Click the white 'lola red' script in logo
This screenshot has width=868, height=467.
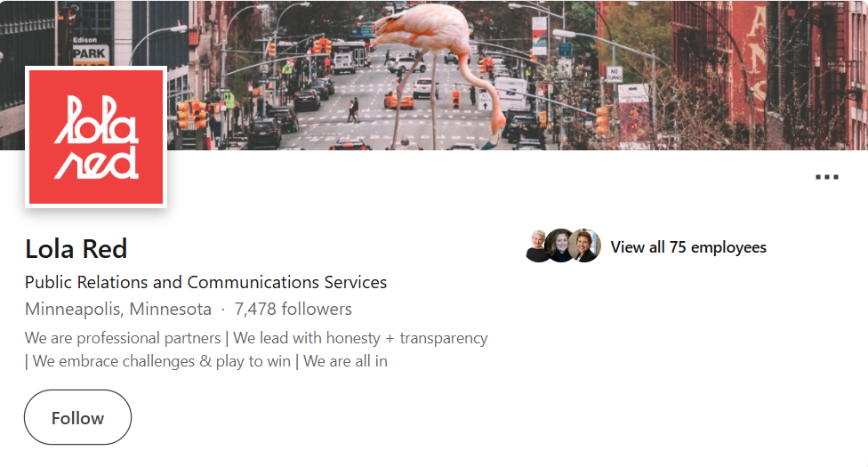tap(96, 137)
